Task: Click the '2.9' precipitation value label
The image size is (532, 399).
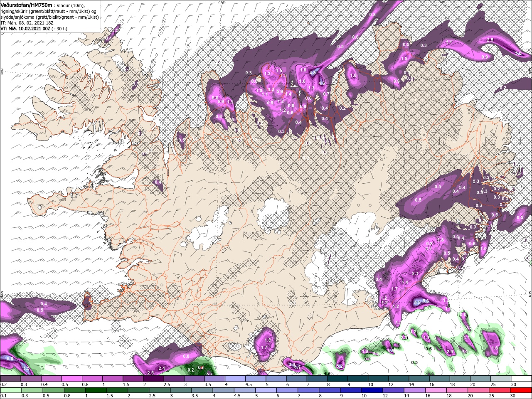Action: (449, 352)
